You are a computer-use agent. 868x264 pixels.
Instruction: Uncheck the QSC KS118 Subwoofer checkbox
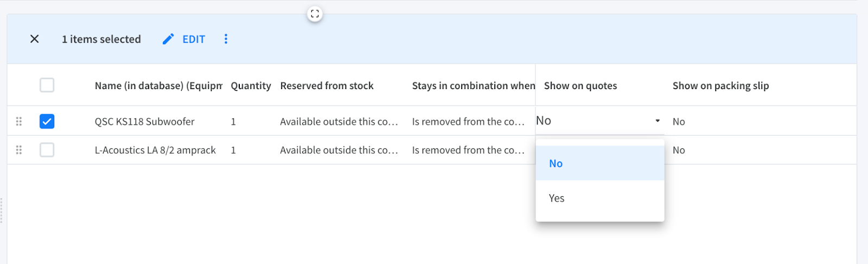point(47,121)
